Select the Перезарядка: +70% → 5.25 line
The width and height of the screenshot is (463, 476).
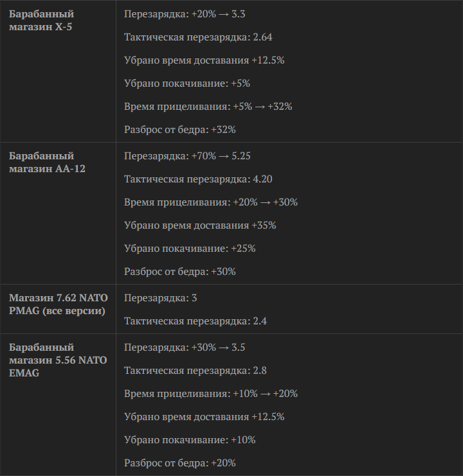point(187,156)
